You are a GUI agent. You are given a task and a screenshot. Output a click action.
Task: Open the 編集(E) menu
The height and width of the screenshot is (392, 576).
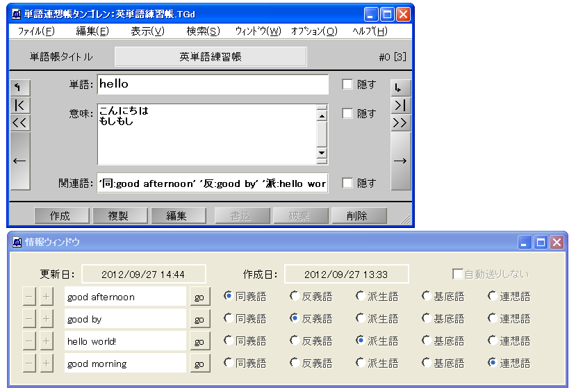[92, 31]
